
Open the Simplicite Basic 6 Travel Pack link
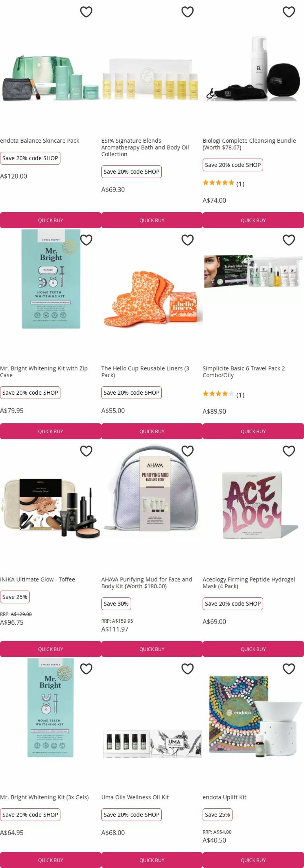tap(244, 372)
